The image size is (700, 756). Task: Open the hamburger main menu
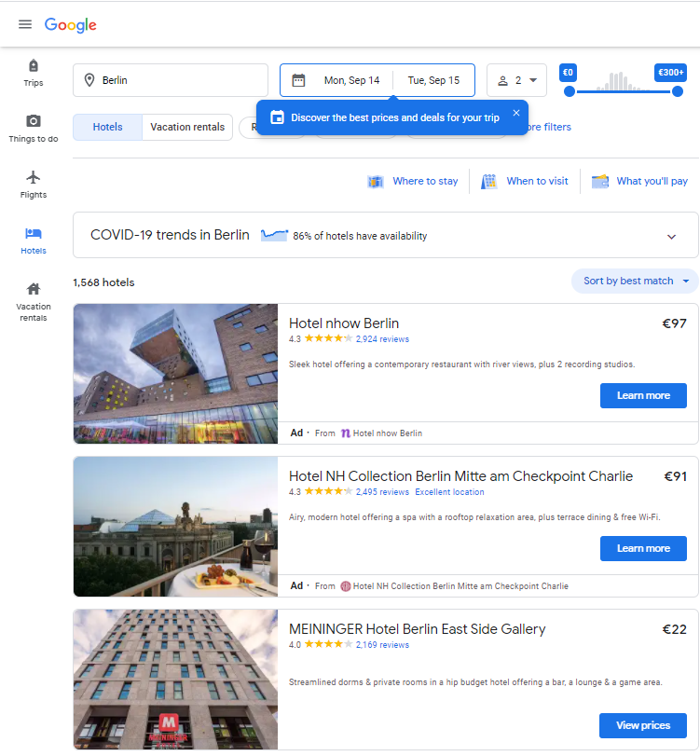25,24
